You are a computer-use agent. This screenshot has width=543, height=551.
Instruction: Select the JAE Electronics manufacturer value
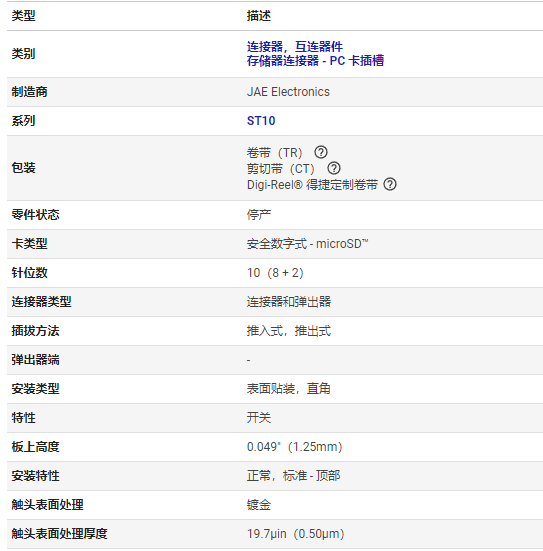pos(288,92)
